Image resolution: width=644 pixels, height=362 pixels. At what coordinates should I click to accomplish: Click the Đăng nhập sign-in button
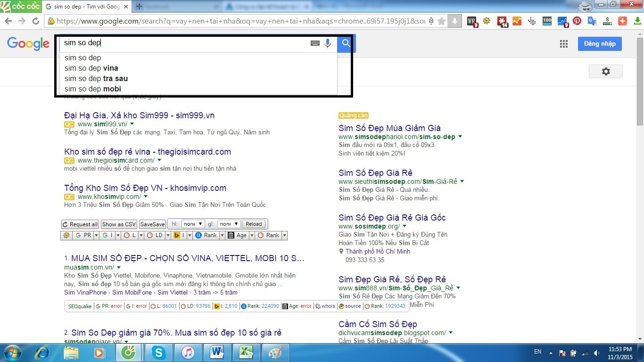[600, 44]
